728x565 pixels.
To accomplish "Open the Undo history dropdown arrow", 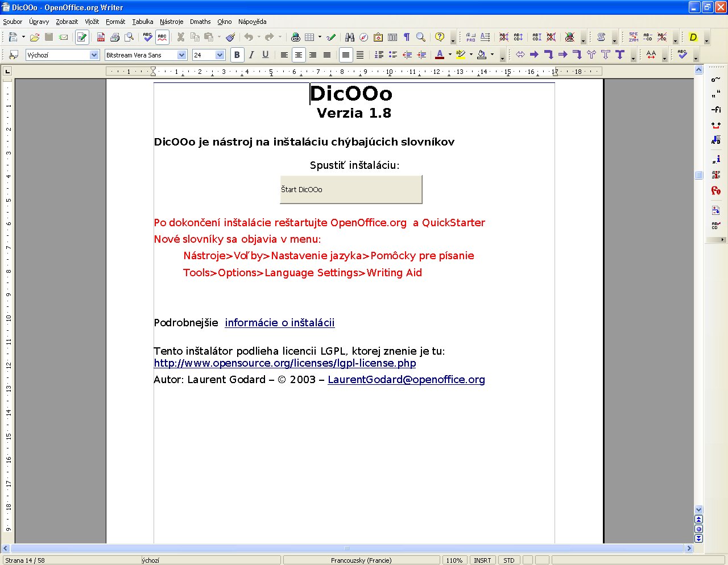I will (x=259, y=37).
